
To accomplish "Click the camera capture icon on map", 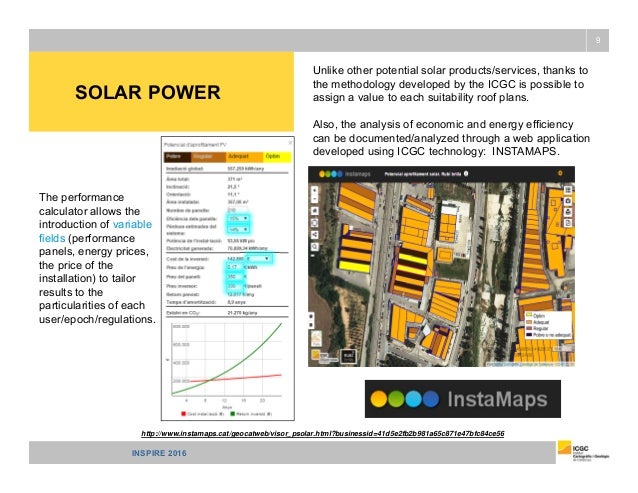I will point(568,201).
